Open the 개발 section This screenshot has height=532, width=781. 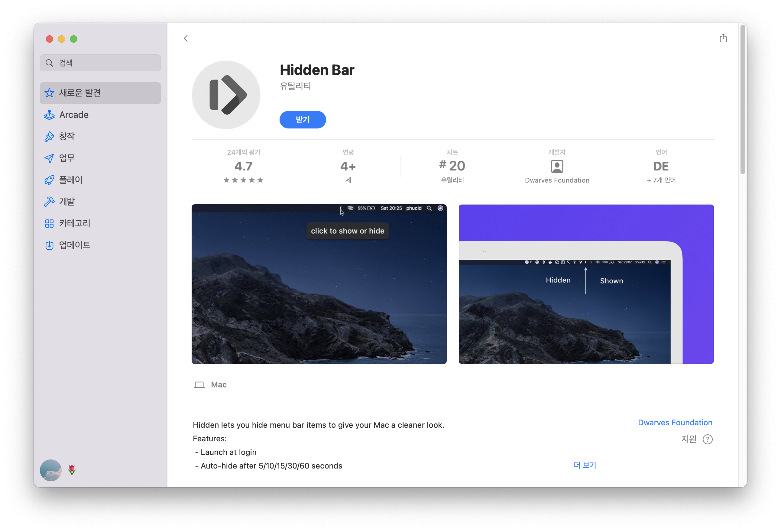pyautogui.click(x=67, y=202)
